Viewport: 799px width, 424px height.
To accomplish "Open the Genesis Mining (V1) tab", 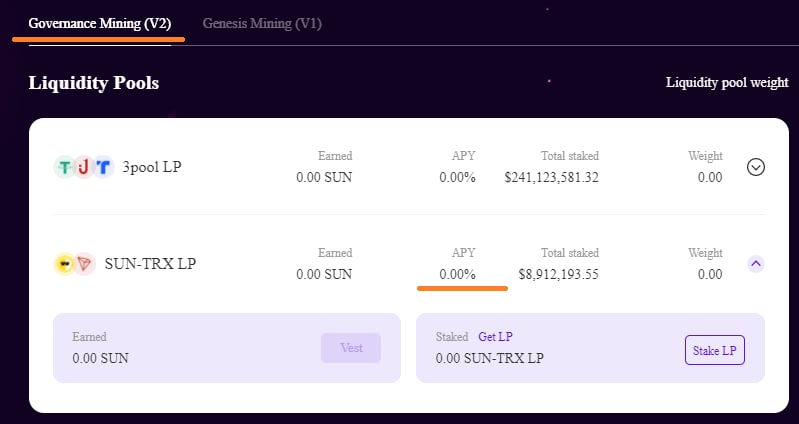I will [x=262, y=23].
